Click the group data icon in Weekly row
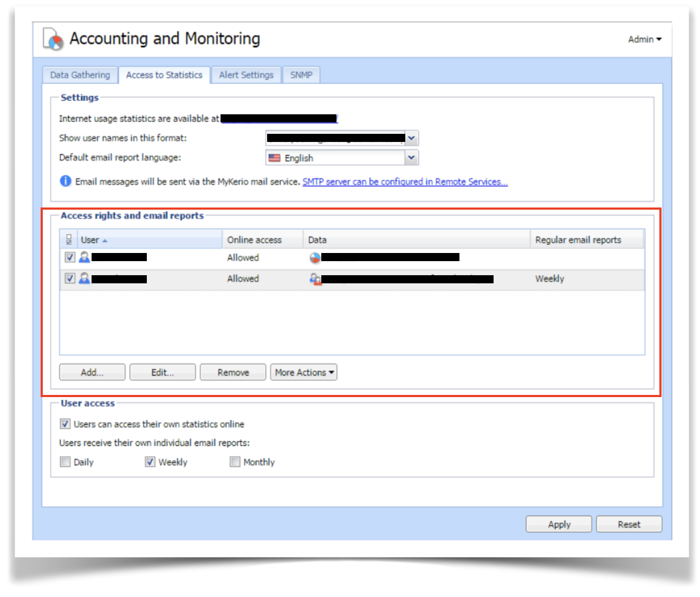Screen dimensions: 700x597 click(315, 279)
